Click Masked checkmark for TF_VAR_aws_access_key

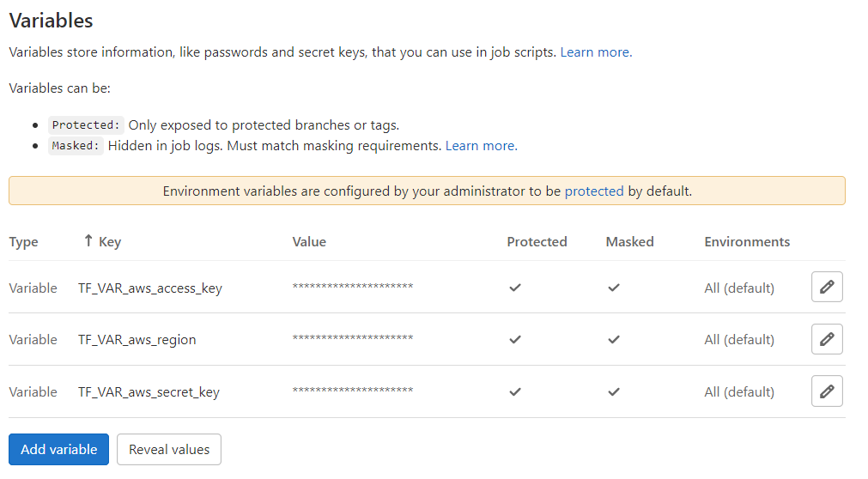[613, 288]
